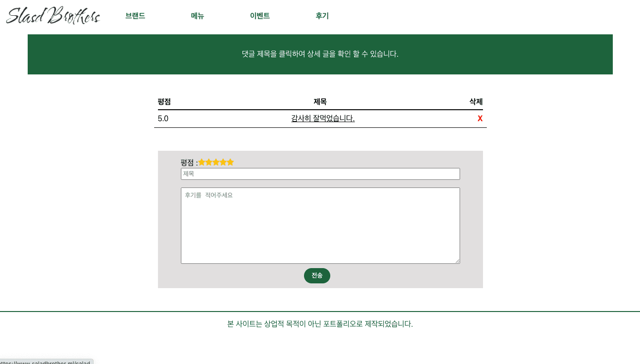The image size is (640, 364).
Task: Select the fifth star rating icon
Action: (x=230, y=162)
